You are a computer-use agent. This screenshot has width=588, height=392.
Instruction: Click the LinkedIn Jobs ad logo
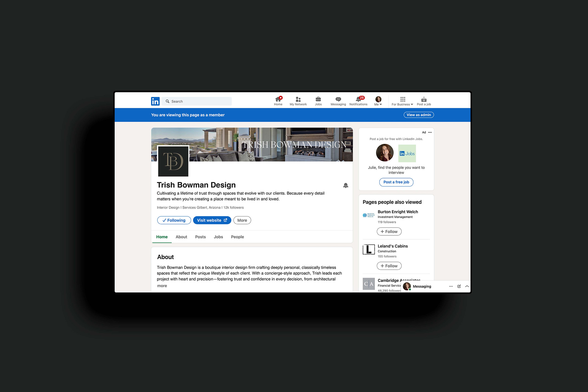pos(407,153)
